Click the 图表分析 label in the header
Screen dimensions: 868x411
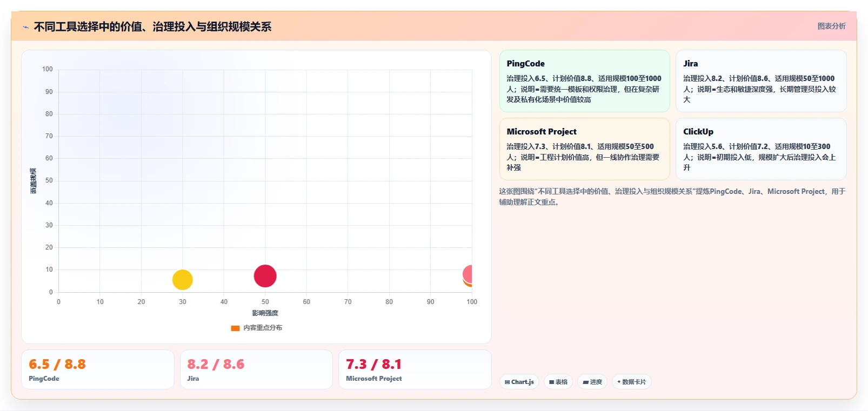click(x=831, y=26)
